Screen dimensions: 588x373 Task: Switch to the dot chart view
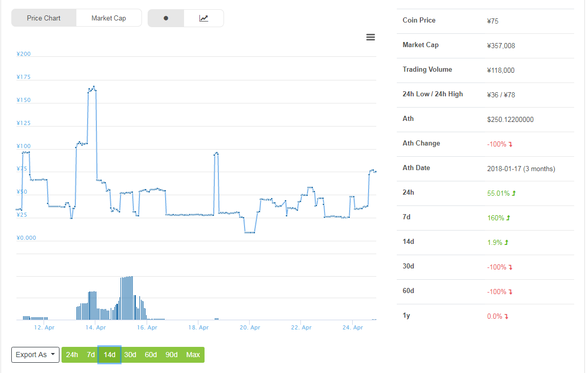click(x=166, y=18)
